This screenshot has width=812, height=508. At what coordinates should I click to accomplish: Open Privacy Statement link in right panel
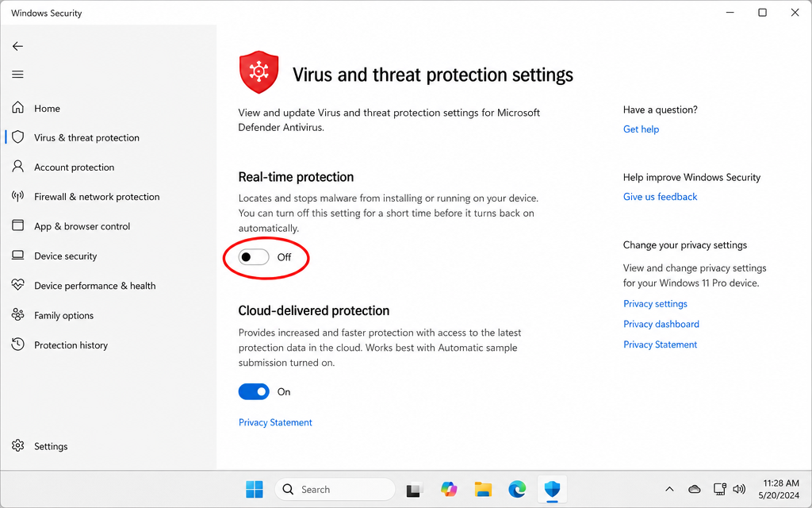[660, 344]
